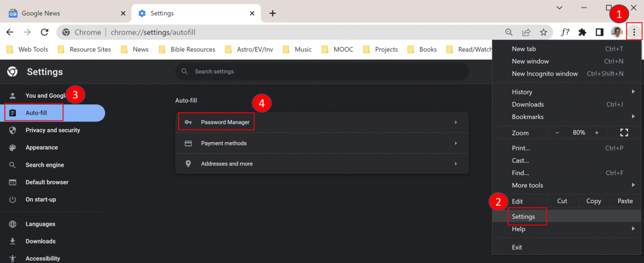Open the Extensions puzzle icon
Viewport: 644px width, 263px height.
click(582, 32)
